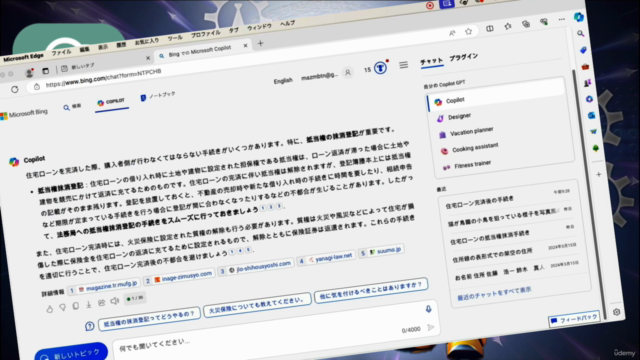Click 最近のチャットをすべて表示 link
Viewport: 640px width, 360px height.
[x=494, y=293]
